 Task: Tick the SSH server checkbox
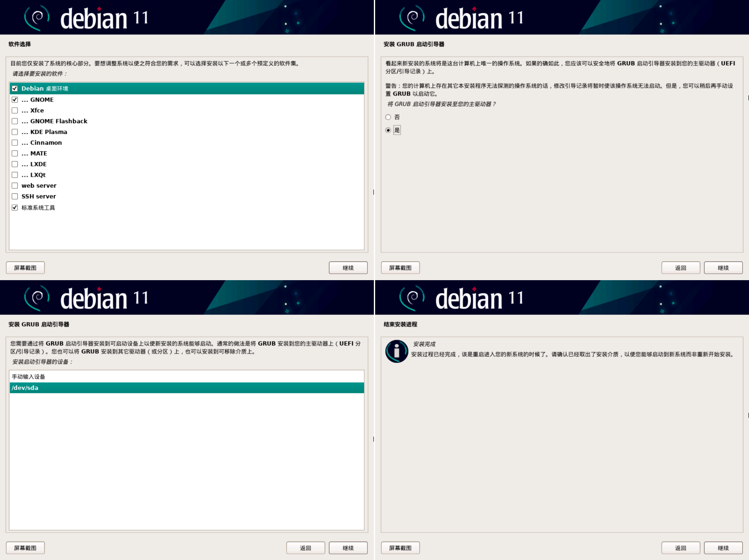pyautogui.click(x=15, y=197)
